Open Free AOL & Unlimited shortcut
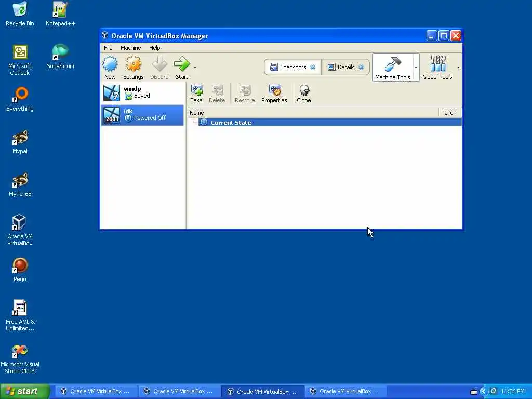Viewport: 532px width, 399px height. pyautogui.click(x=20, y=315)
